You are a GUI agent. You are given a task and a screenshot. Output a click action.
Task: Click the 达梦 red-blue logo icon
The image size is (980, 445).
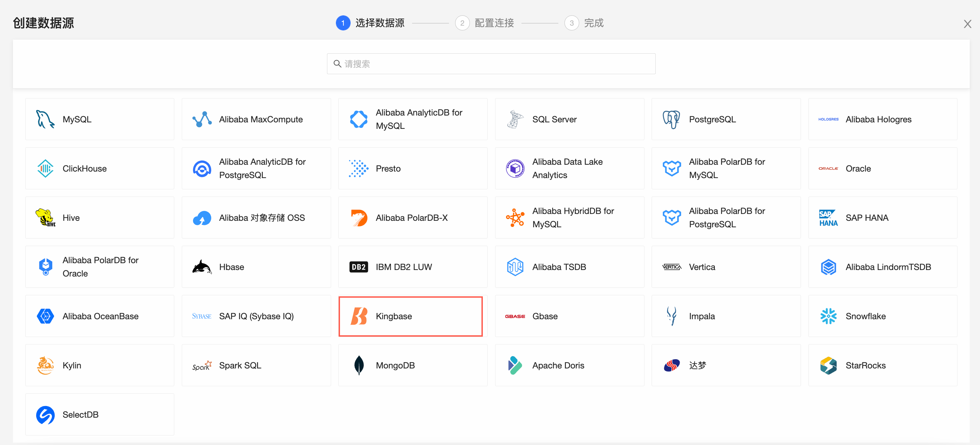[671, 365]
